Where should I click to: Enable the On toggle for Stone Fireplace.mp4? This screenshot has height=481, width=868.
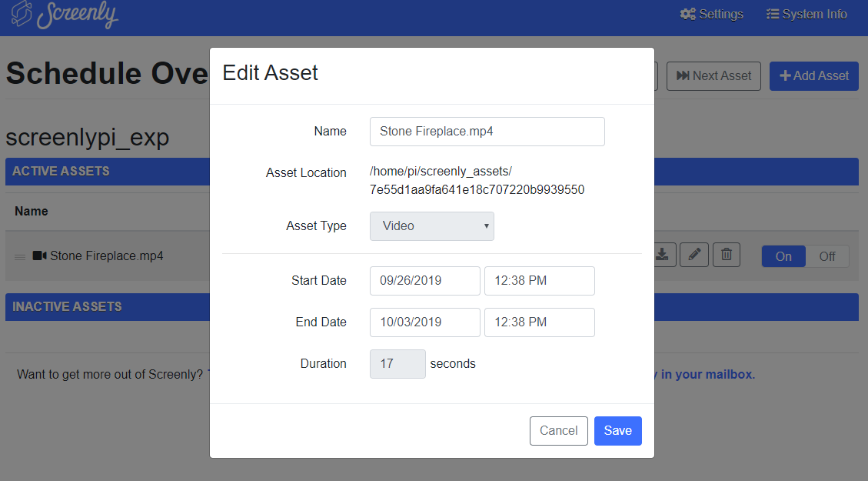pos(783,256)
